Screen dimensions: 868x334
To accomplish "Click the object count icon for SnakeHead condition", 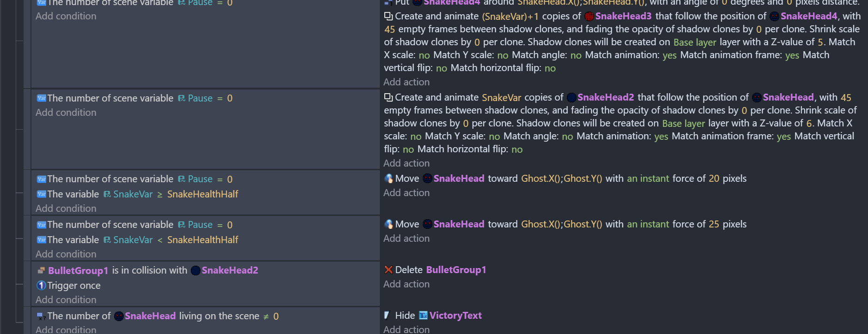I will point(41,316).
